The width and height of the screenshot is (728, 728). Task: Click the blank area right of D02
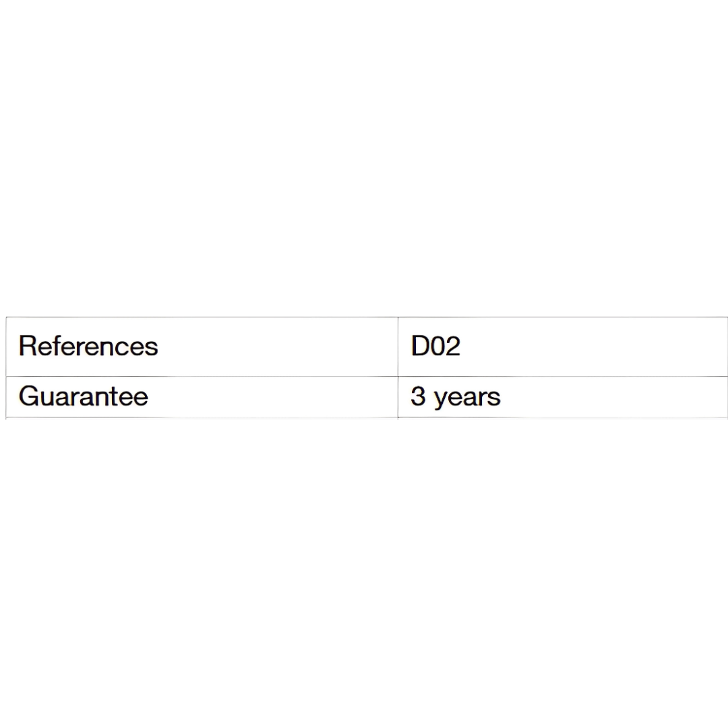(593, 346)
